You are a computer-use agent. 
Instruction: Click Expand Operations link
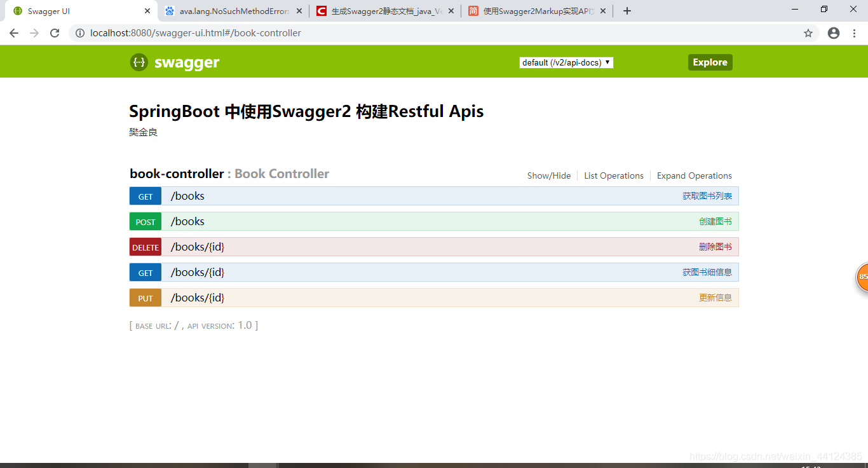695,175
